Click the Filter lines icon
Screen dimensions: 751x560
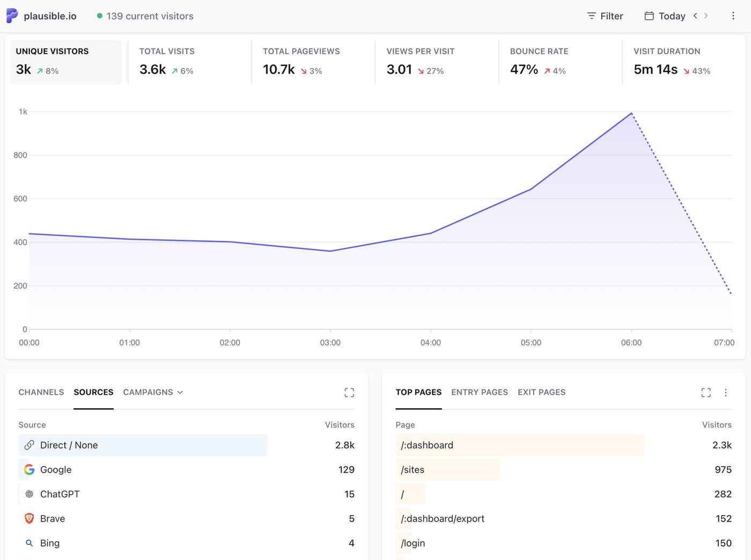pos(591,16)
